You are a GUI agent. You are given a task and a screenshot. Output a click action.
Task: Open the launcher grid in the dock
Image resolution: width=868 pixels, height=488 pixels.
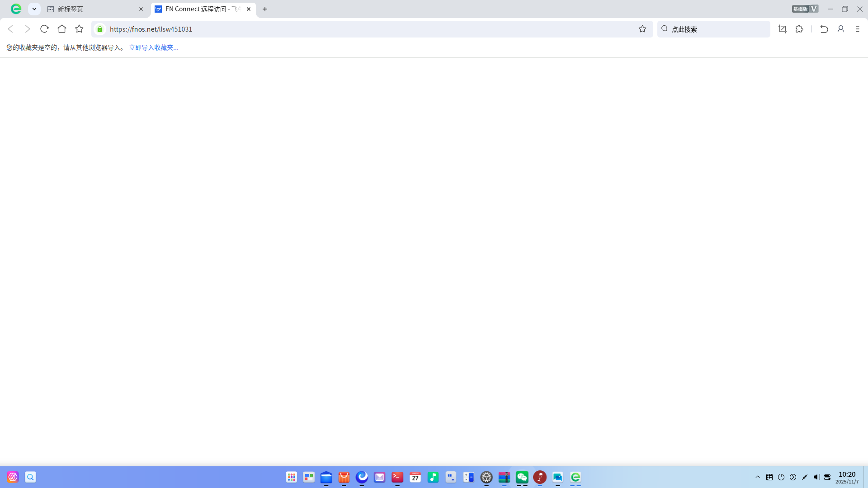click(292, 477)
